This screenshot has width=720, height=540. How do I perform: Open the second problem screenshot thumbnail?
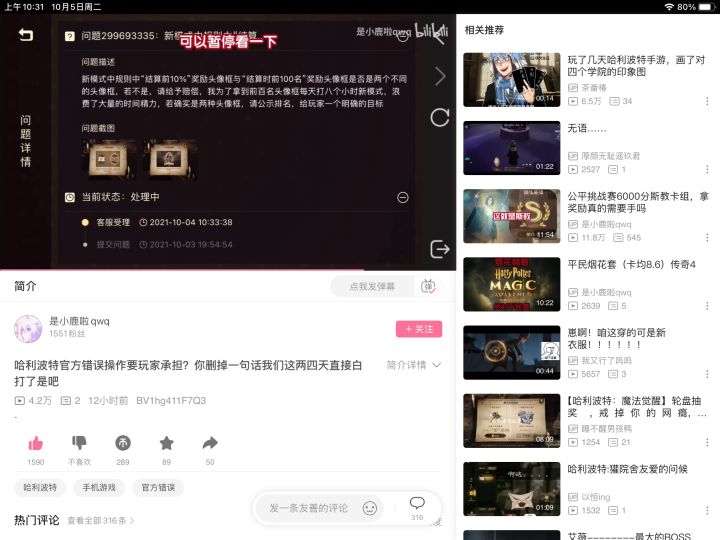(170, 159)
